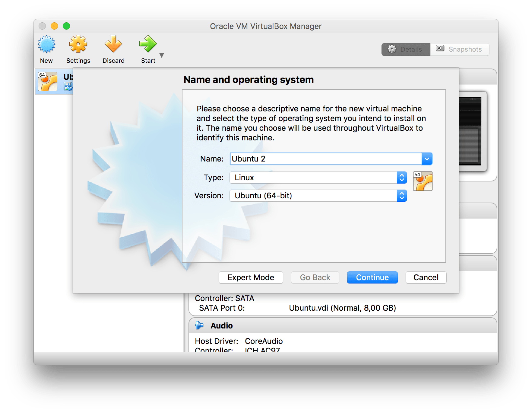The image size is (532, 413).
Task: Cancel the new VM wizard
Action: click(426, 277)
